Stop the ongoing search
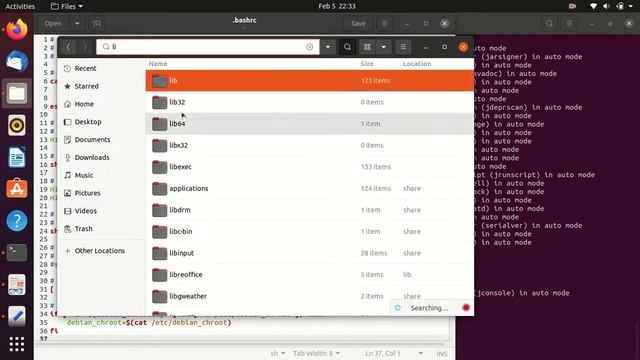This screenshot has width=640, height=360. 466,307
